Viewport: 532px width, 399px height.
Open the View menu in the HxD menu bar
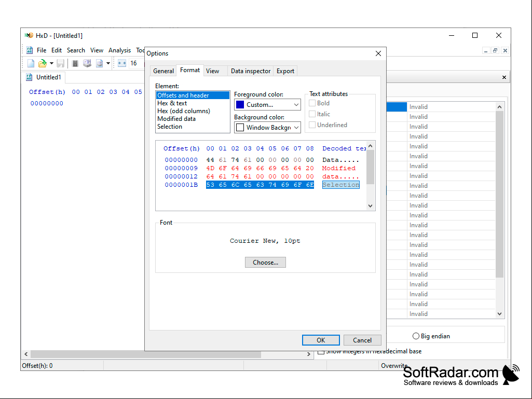coord(97,50)
